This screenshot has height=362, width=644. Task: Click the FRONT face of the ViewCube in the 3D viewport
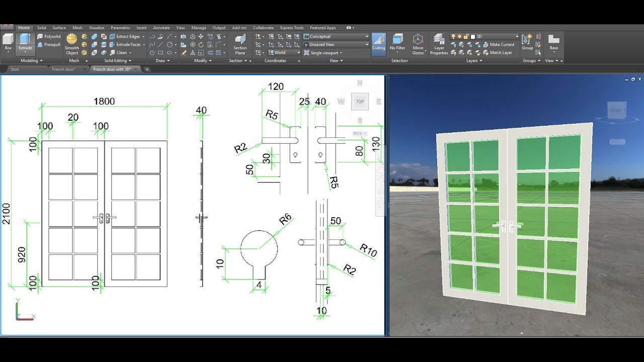616,111
